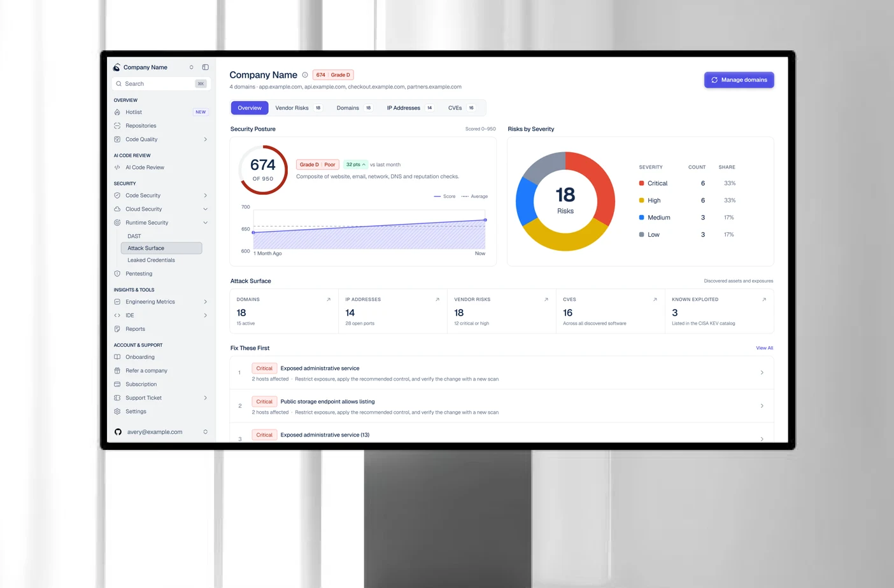894x588 pixels.
Task: Switch to the CVEs tab
Action: pyautogui.click(x=462, y=108)
